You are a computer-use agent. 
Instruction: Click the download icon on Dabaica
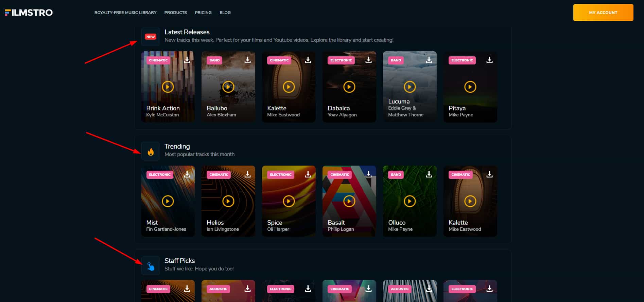[368, 60]
